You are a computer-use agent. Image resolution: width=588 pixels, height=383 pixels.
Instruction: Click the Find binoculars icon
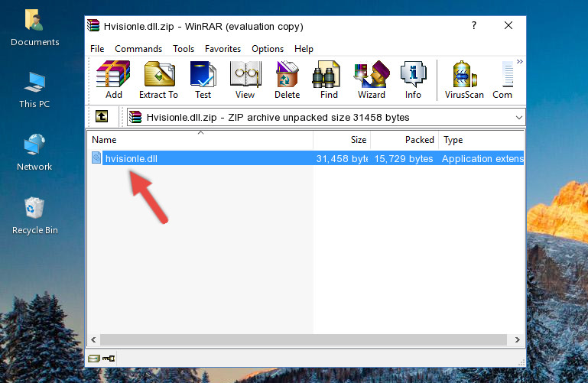click(x=326, y=75)
